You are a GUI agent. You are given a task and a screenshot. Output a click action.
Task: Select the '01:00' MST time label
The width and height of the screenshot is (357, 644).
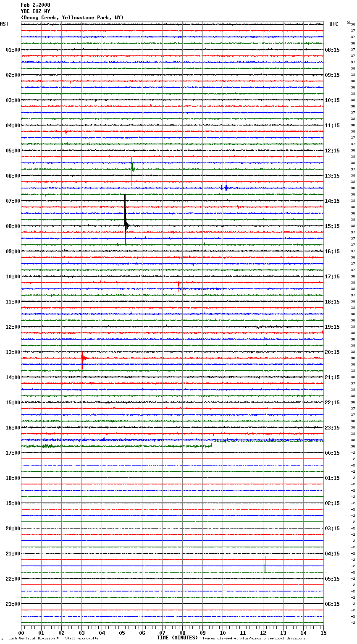13,50
